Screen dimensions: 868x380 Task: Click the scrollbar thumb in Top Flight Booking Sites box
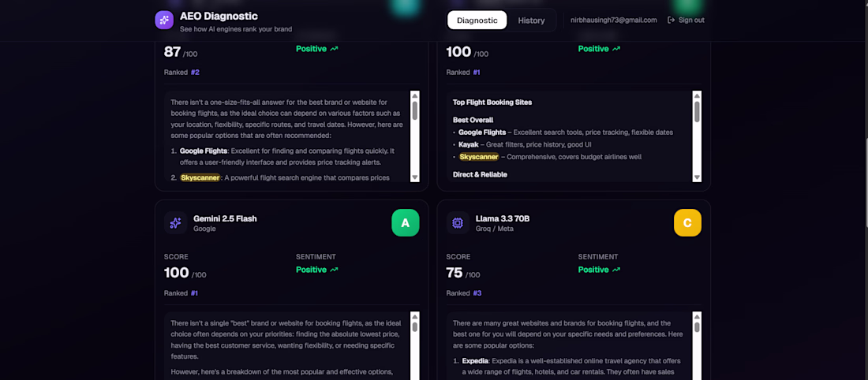pyautogui.click(x=697, y=111)
